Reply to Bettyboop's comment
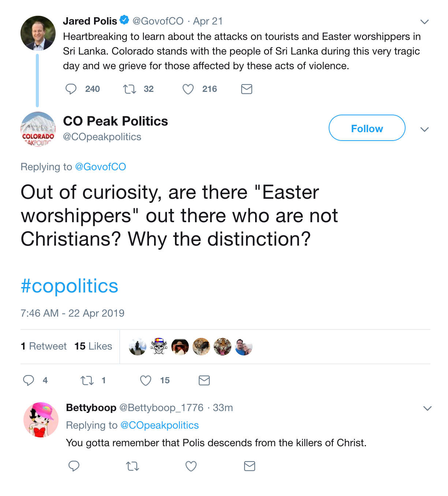The width and height of the screenshot is (448, 496). (74, 466)
